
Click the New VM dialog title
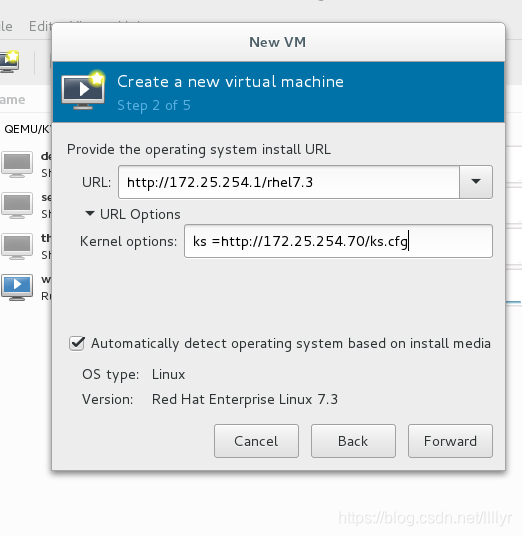tap(278, 42)
